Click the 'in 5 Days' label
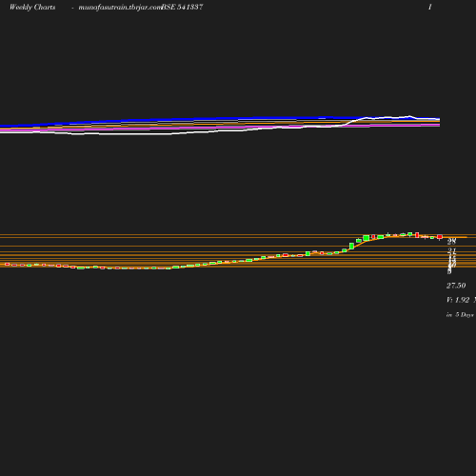476x476 pixels. click(x=460, y=315)
